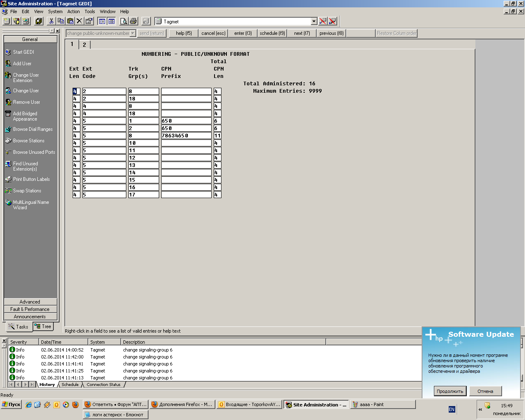525x420 pixels.
Task: Click the Trk Grp field containing 17
Action: (x=144, y=195)
